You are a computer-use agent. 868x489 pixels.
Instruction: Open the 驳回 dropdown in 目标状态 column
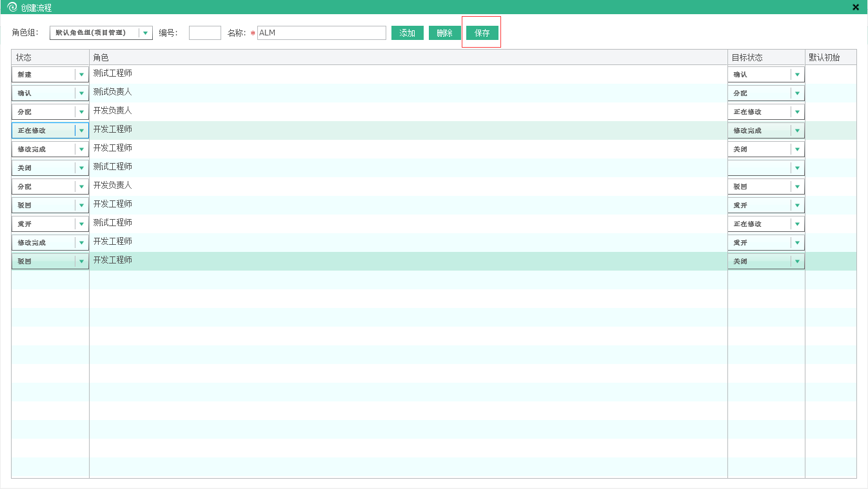(x=797, y=187)
